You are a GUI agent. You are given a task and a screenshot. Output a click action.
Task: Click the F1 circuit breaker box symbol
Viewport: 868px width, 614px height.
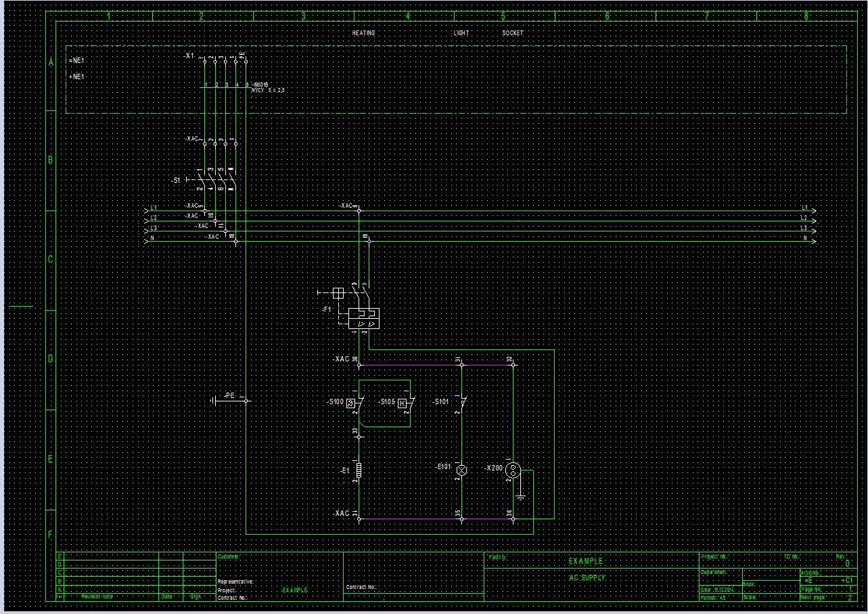tap(363, 318)
